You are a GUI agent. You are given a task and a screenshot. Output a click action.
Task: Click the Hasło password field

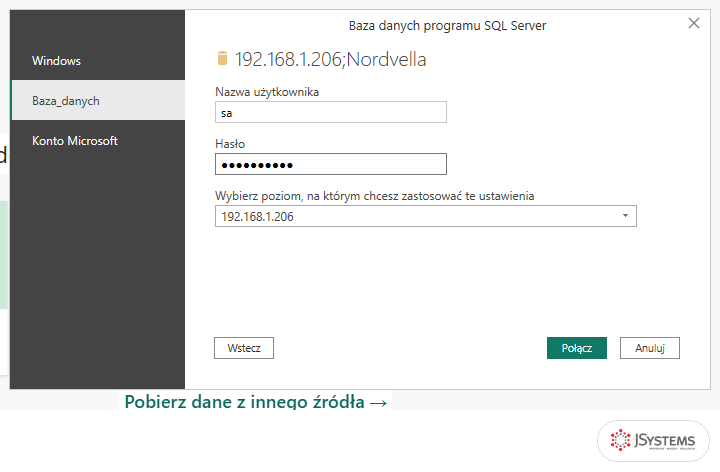click(x=331, y=164)
